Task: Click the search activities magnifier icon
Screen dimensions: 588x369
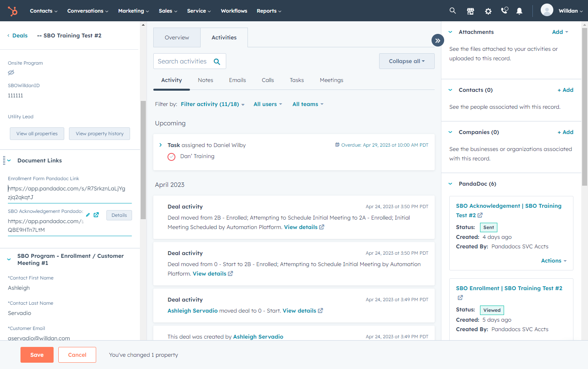Action: tap(217, 61)
